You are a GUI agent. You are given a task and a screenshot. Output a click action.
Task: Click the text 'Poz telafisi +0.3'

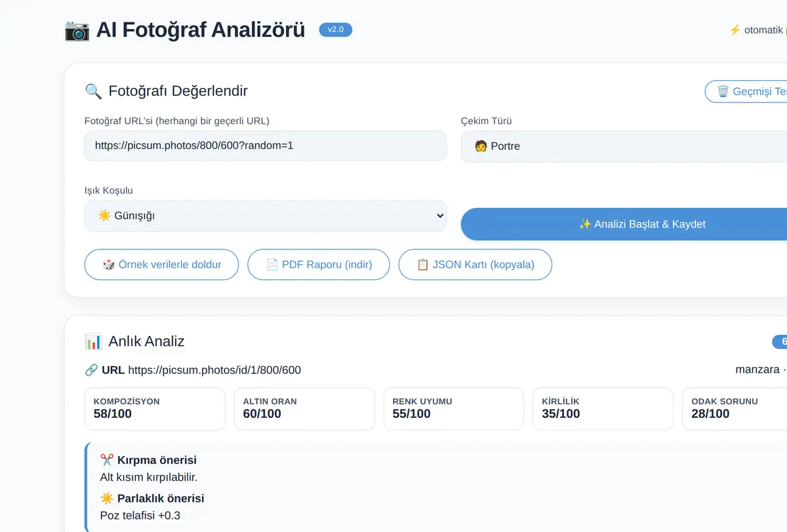[x=140, y=515]
